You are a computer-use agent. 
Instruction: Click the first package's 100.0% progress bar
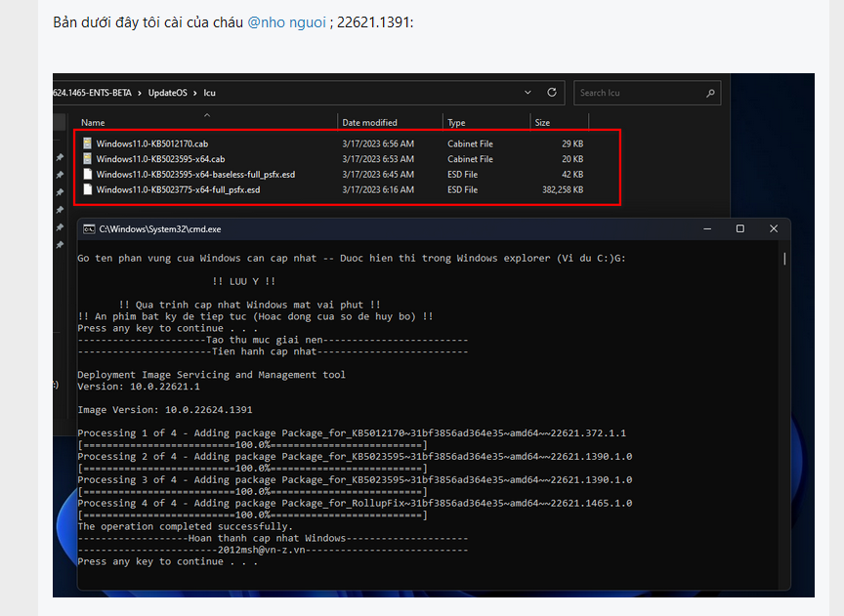pyautogui.click(x=252, y=445)
